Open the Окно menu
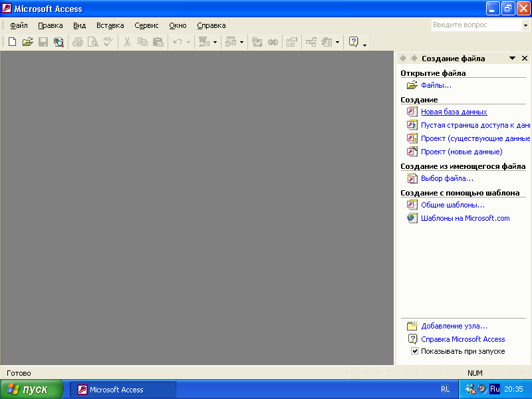 [178, 25]
